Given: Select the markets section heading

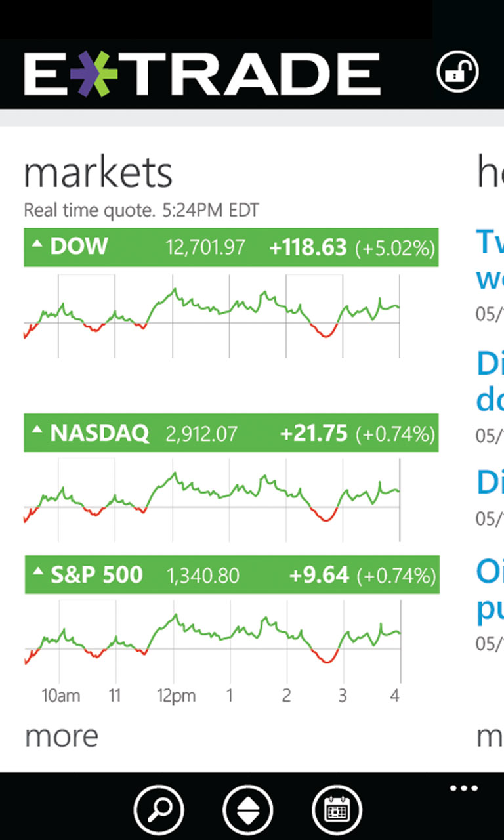Looking at the screenshot, I should pos(98,173).
